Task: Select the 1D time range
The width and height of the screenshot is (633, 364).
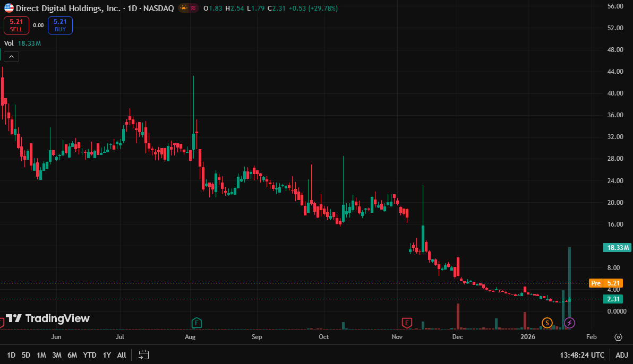Action: click(11, 355)
